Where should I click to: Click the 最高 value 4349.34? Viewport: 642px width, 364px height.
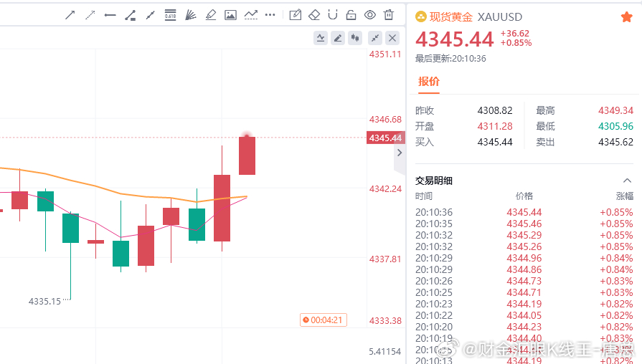(615, 110)
